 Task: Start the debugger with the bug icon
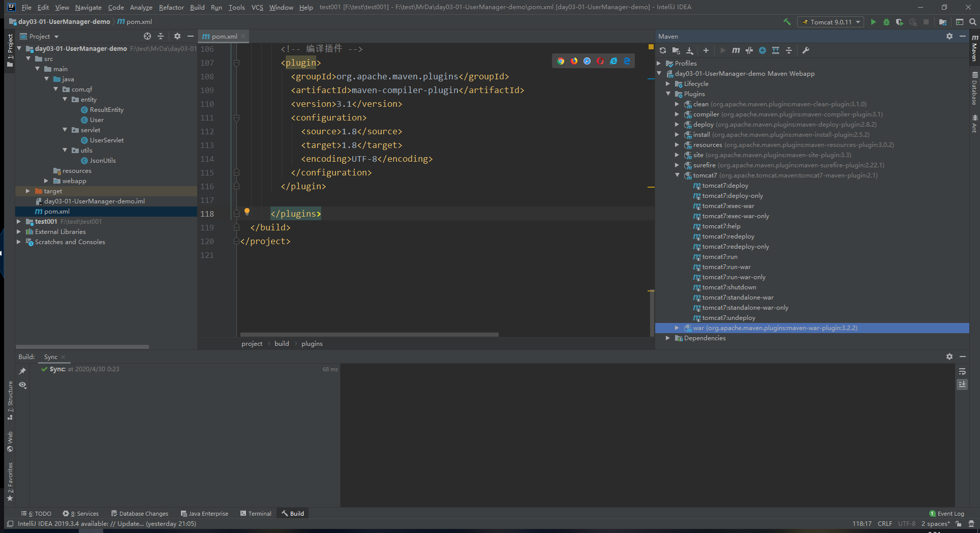(x=886, y=22)
